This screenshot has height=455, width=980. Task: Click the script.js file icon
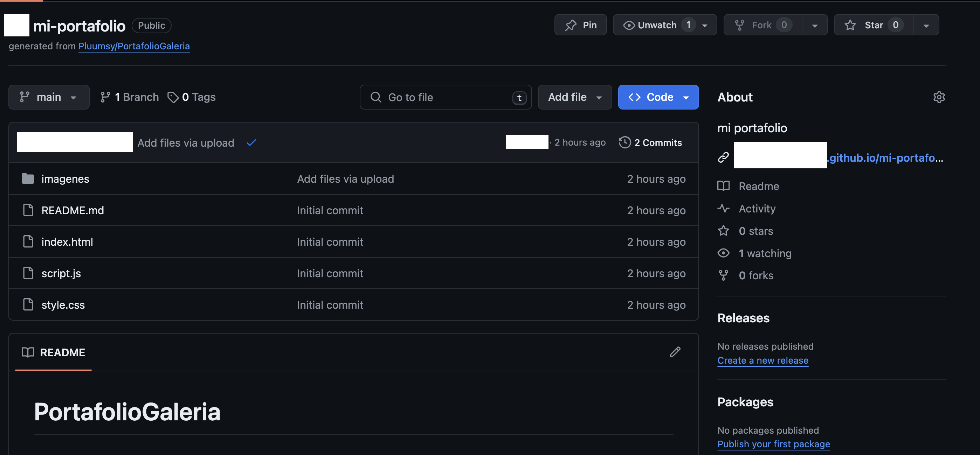pos(28,273)
